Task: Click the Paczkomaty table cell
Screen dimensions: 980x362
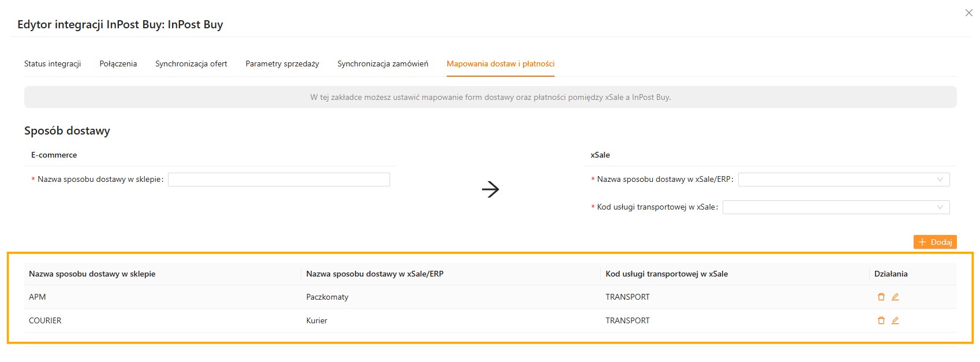Action: coord(327,297)
